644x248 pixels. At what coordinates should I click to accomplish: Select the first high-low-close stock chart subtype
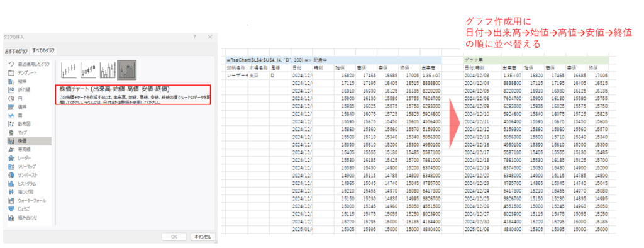click(x=69, y=70)
